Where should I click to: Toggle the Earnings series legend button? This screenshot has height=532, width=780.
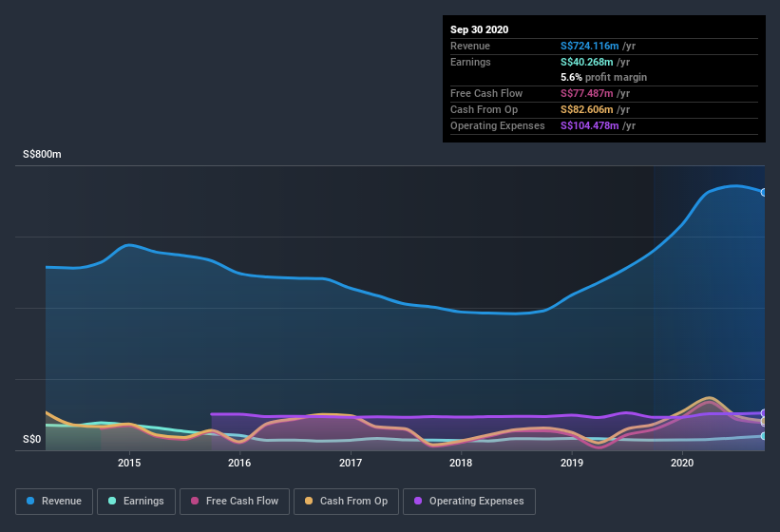coord(136,502)
